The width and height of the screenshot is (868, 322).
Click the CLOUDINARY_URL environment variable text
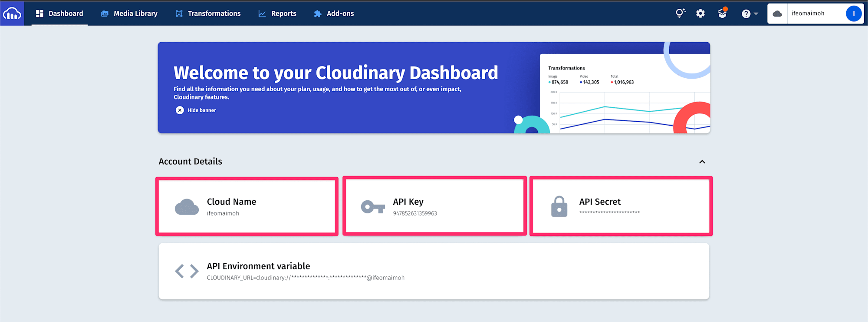(x=306, y=278)
